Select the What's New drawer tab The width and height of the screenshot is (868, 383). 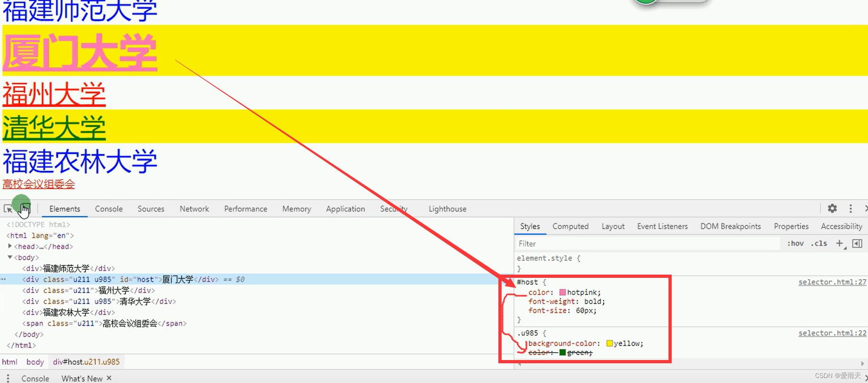[x=82, y=378]
